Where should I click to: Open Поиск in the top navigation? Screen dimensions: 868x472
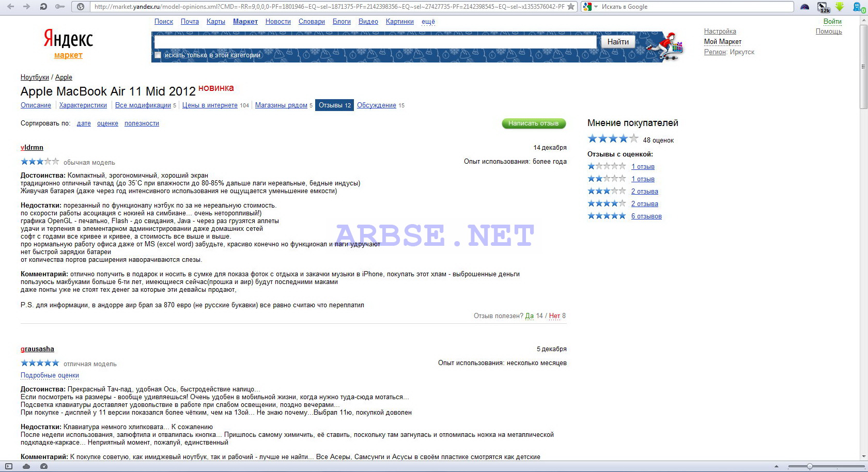164,22
